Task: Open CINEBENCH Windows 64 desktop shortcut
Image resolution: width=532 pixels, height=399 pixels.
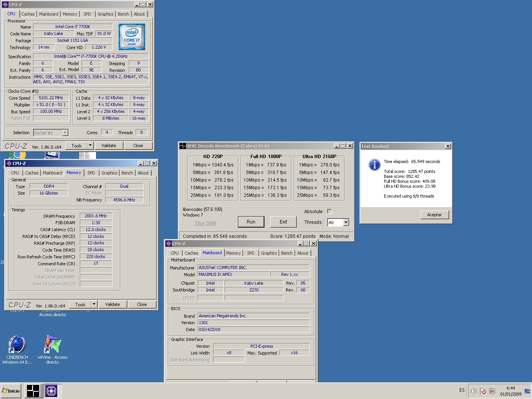Action: [x=17, y=350]
